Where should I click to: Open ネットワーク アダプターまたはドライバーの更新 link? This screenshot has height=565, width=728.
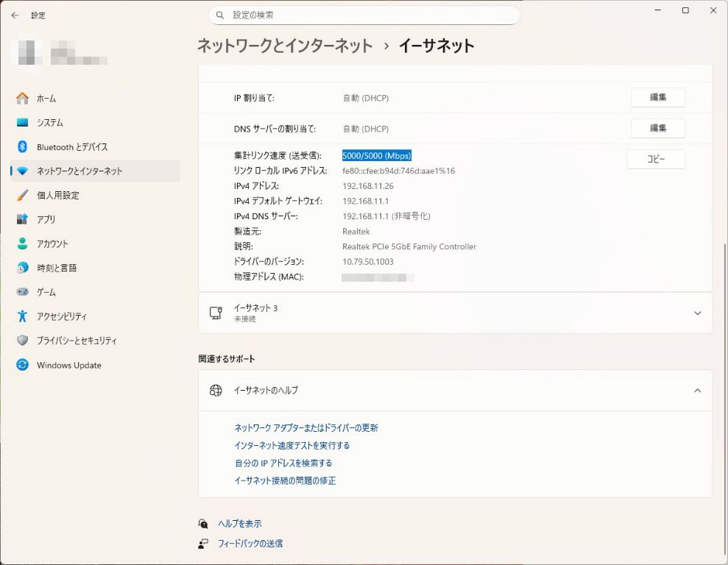pos(306,427)
